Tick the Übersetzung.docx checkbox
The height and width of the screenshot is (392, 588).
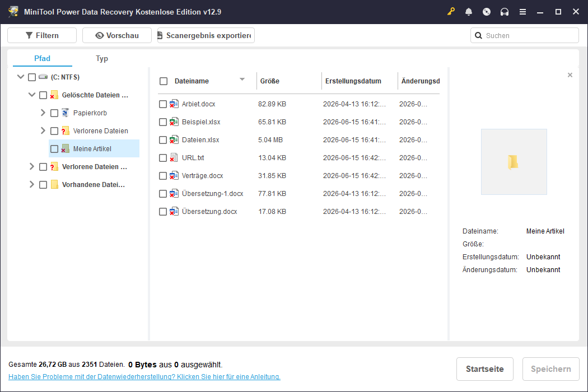(x=163, y=212)
